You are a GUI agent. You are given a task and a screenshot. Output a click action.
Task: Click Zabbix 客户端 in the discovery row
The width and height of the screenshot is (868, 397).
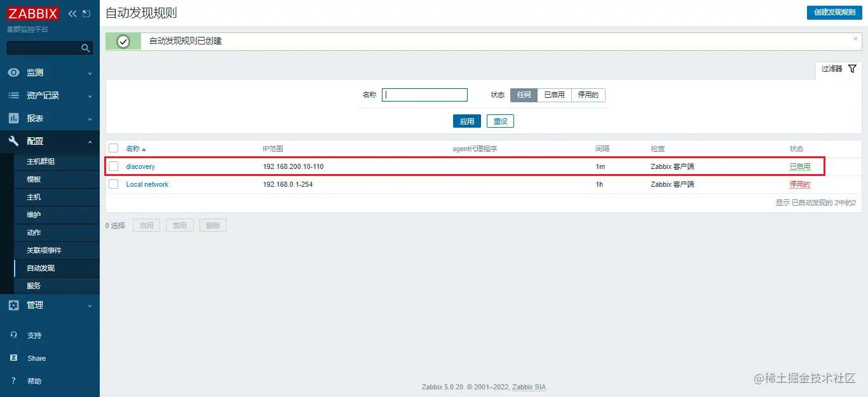[672, 166]
